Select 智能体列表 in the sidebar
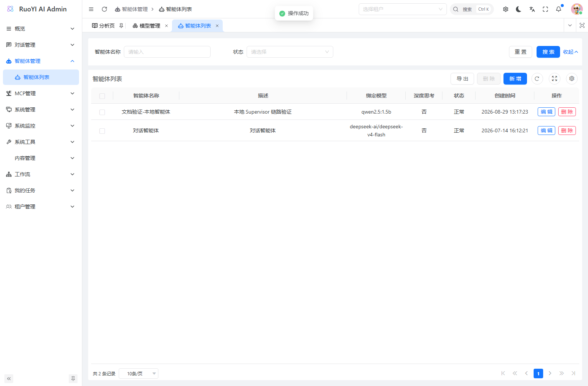Image resolution: width=588 pixels, height=386 pixels. (41, 77)
